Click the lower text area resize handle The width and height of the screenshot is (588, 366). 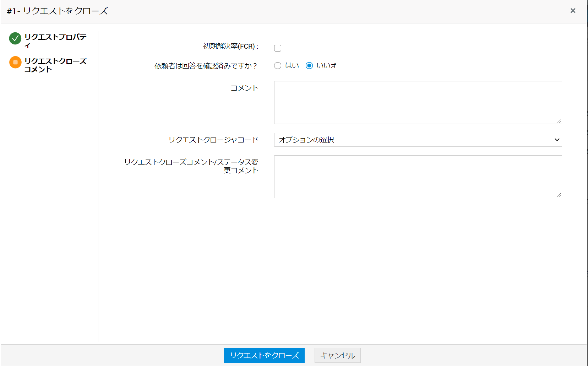click(559, 195)
